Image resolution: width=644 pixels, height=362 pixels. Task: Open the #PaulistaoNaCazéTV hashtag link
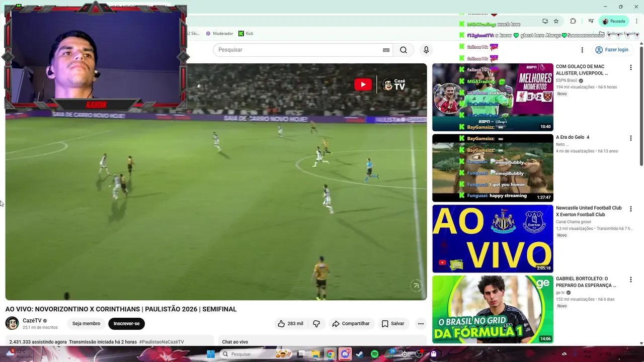pyautogui.click(x=162, y=342)
